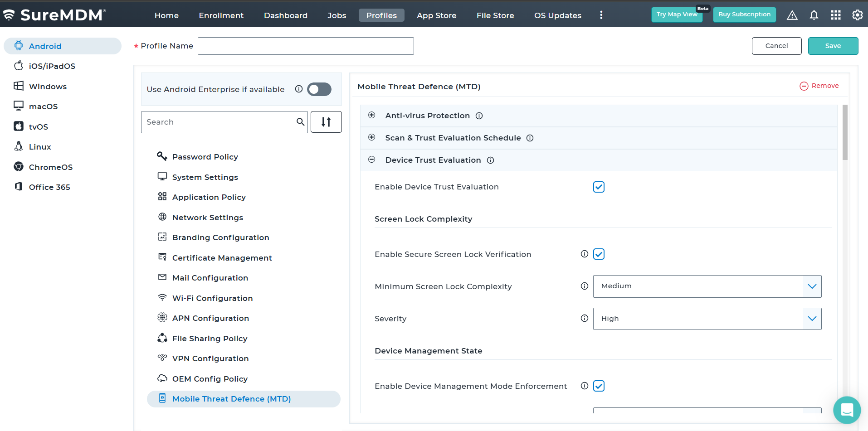Open the settings gear icon
Viewport: 868px width, 431px height.
[857, 15]
